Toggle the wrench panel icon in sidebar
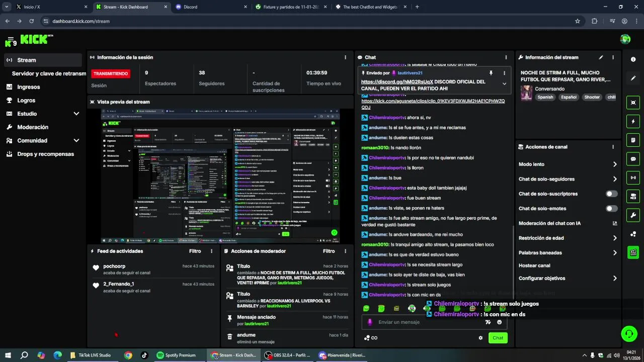644x362 pixels. [x=633, y=215]
